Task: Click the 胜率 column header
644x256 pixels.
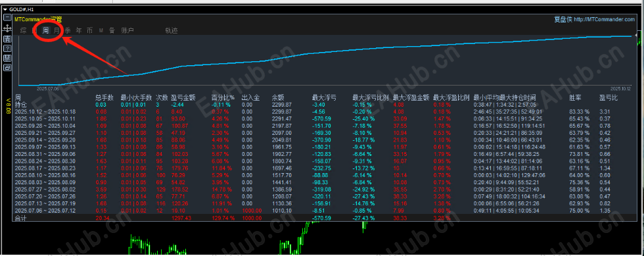Action: [576, 98]
